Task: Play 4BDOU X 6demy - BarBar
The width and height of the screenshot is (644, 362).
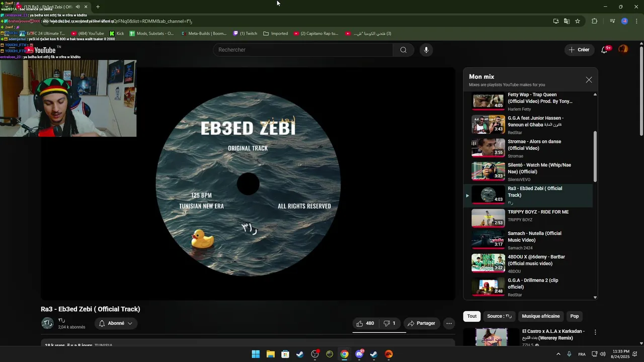Action: 528,263
